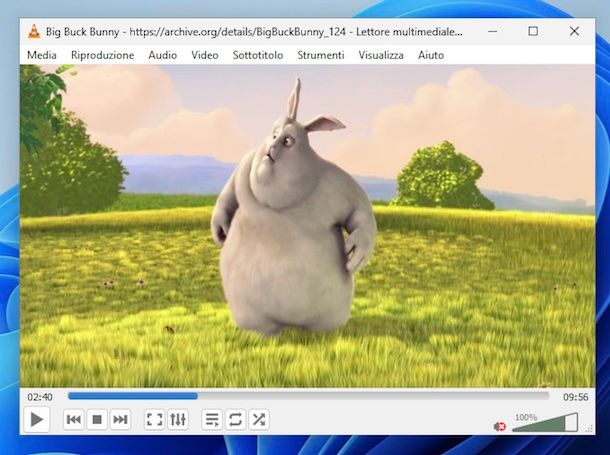Screen dimensions: 610x455
Task: Toggle random shuffle playback
Action: pos(259,420)
